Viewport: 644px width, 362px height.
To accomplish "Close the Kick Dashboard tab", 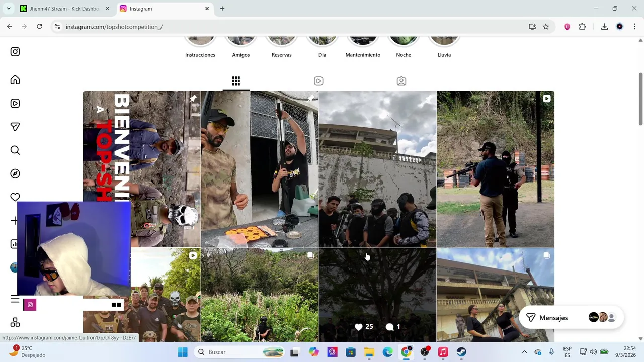I will click(x=107, y=9).
